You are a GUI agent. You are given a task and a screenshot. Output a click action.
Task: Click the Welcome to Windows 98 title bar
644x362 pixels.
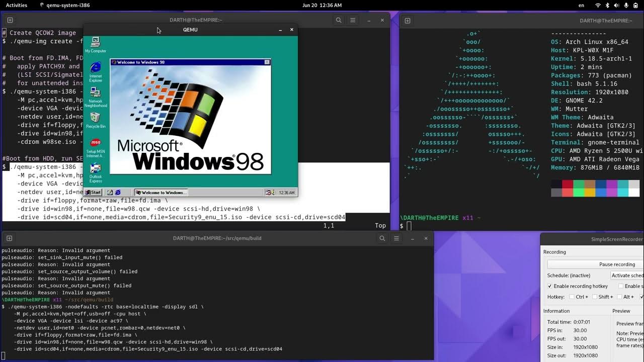tap(191, 62)
